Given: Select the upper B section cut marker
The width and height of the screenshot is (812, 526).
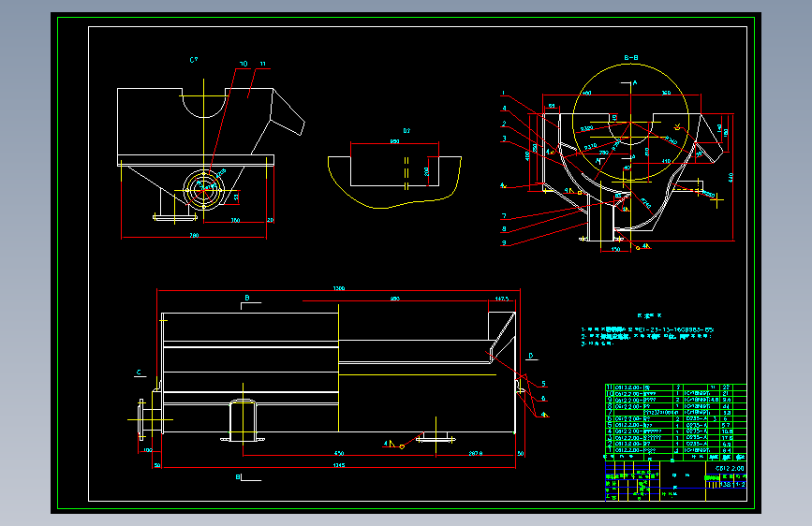Looking at the screenshot, I should (247, 298).
